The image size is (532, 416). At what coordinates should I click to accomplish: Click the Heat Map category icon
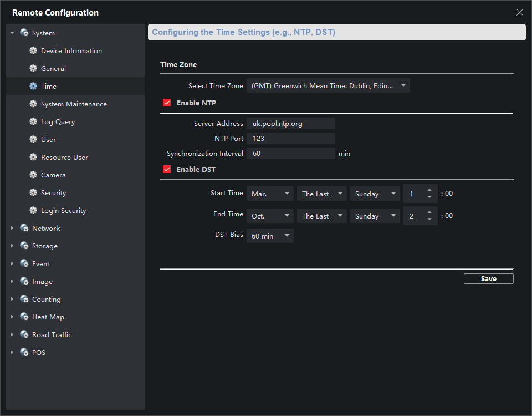point(24,317)
